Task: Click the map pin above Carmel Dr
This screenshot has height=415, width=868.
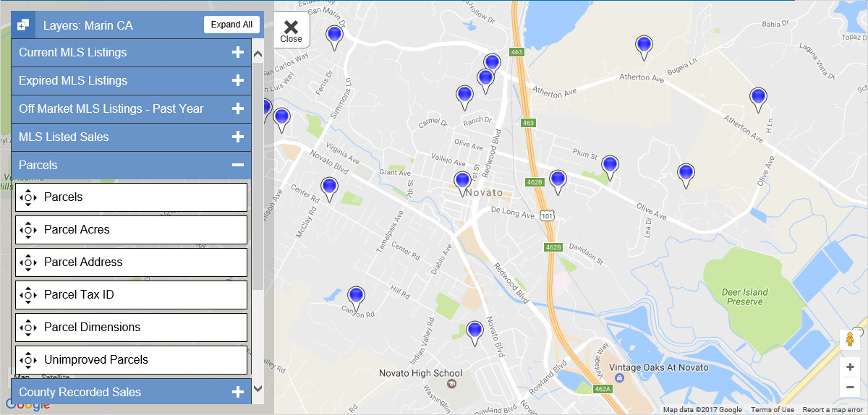Action: (464, 97)
